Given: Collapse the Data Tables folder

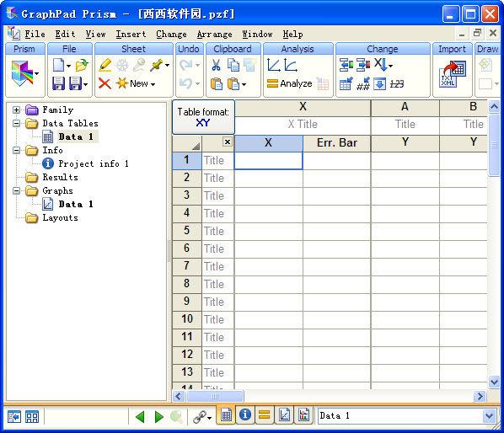Looking at the screenshot, I should point(16,123).
